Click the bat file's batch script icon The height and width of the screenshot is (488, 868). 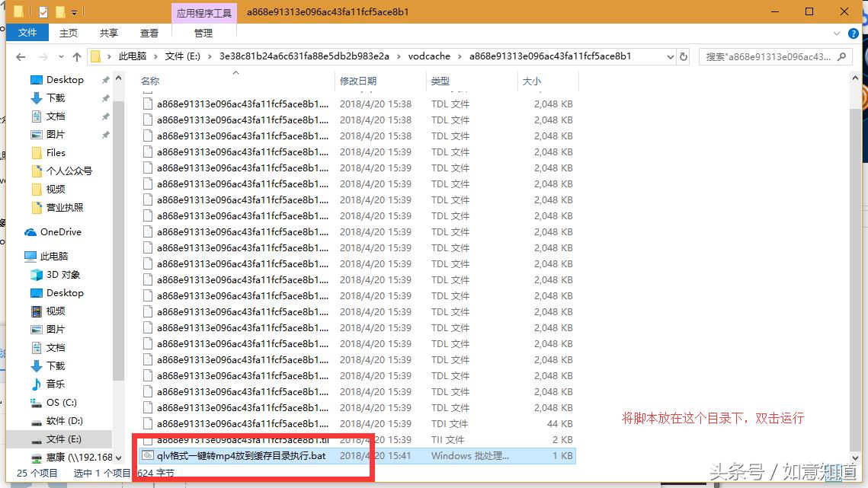pos(147,456)
